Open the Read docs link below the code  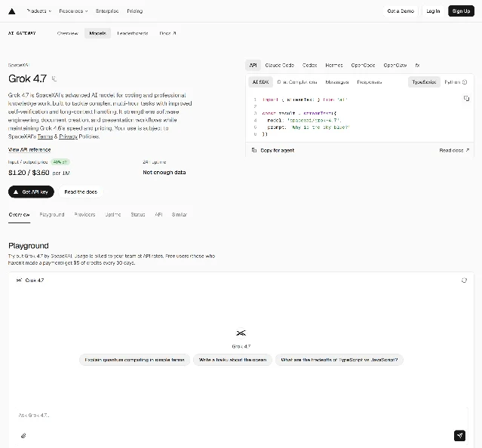tap(454, 150)
